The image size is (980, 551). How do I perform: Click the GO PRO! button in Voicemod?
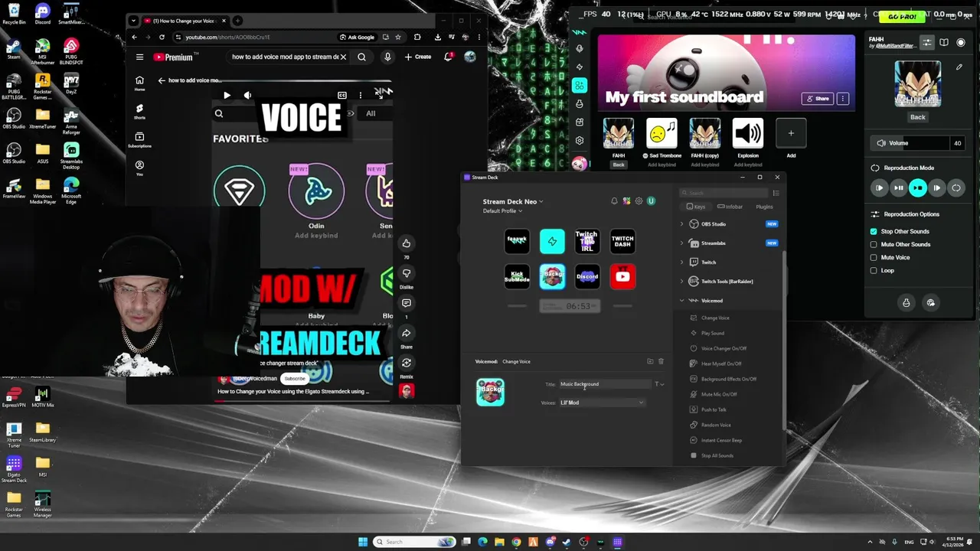coord(902,16)
